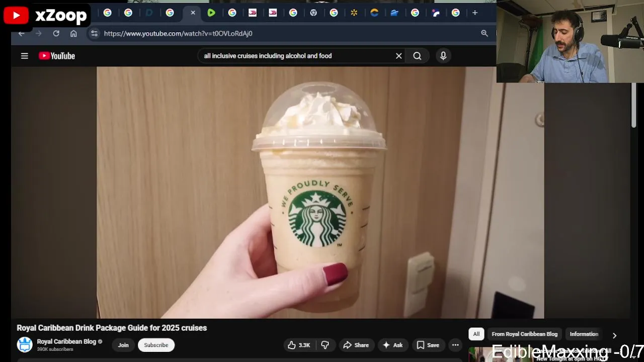This screenshot has width=644, height=362.
Task: Open a new browser tab
Action: [x=474, y=13]
